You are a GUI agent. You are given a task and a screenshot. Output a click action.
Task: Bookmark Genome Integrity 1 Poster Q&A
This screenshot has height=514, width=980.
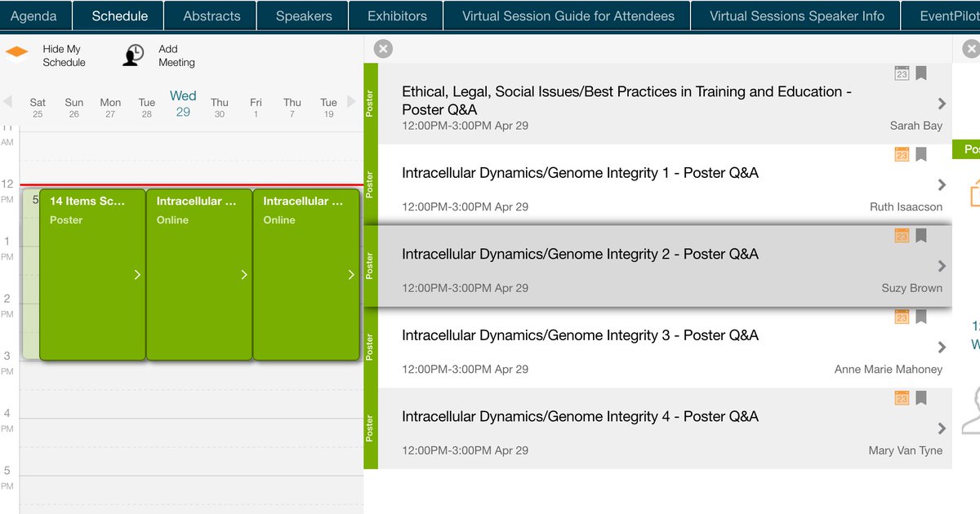coord(921,154)
